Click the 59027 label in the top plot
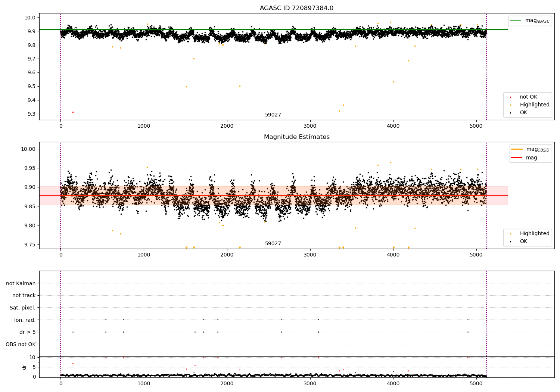The width and height of the screenshot is (560, 392). (x=273, y=115)
